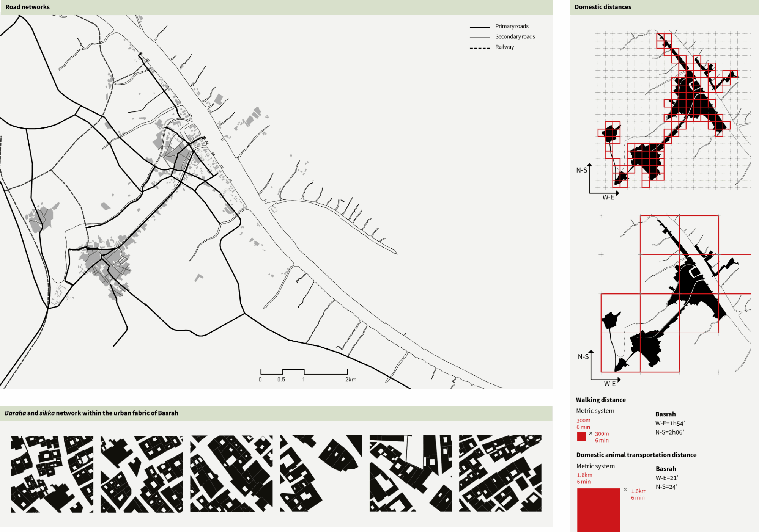Select the Domestic distances section header
The width and height of the screenshot is (759, 532).
603,7
